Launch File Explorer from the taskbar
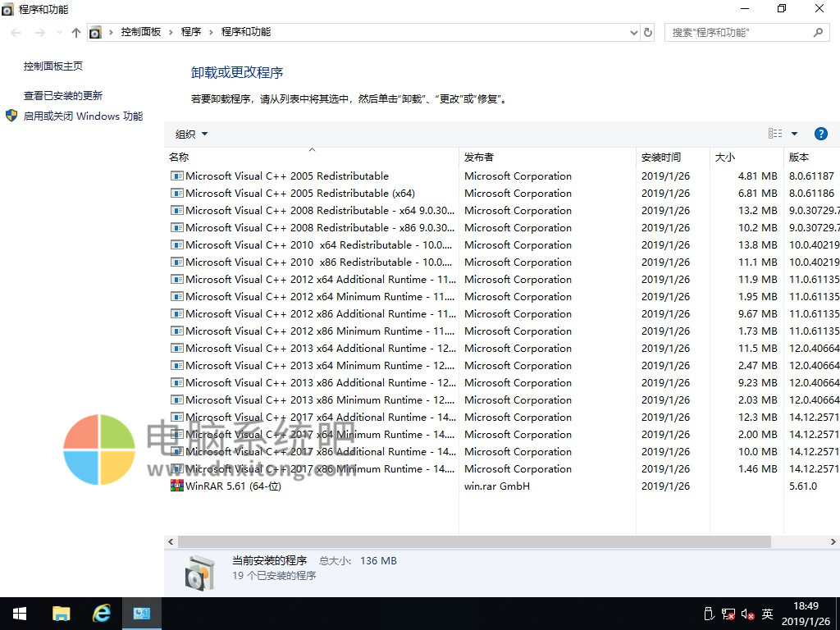Image resolution: width=840 pixels, height=630 pixels. 61,614
